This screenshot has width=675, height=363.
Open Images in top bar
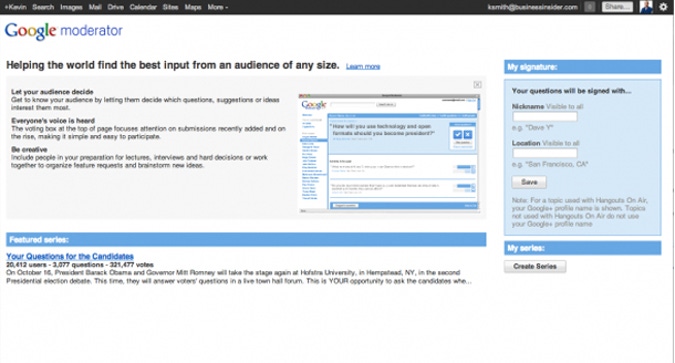(x=71, y=7)
